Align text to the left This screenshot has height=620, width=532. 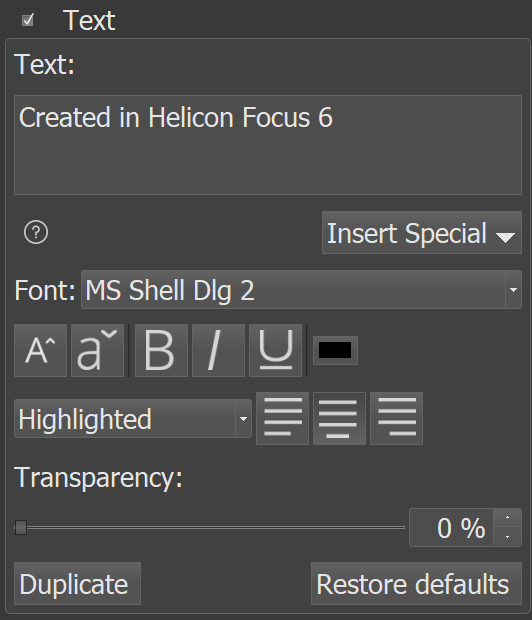click(282, 419)
